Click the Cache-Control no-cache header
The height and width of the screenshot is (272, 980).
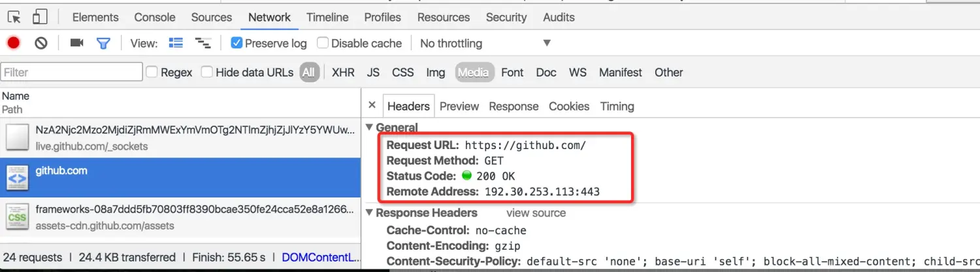pos(456,230)
